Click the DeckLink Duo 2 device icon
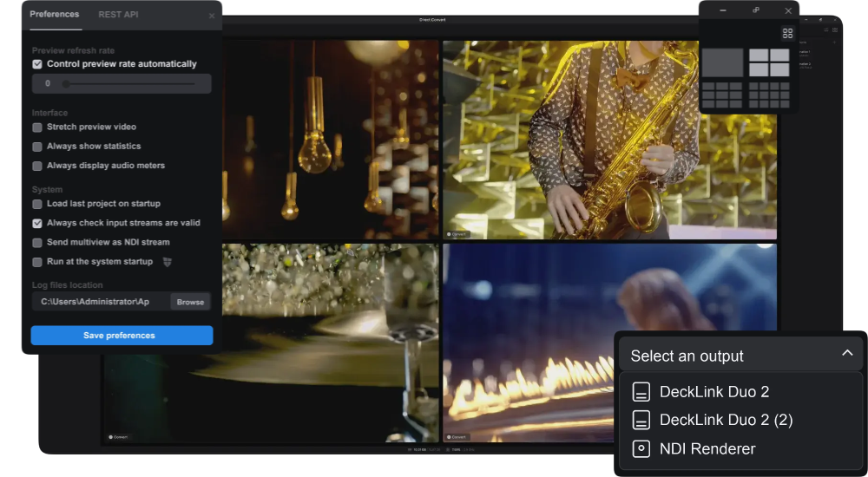Viewport: 868px width, 477px height. coord(641,392)
